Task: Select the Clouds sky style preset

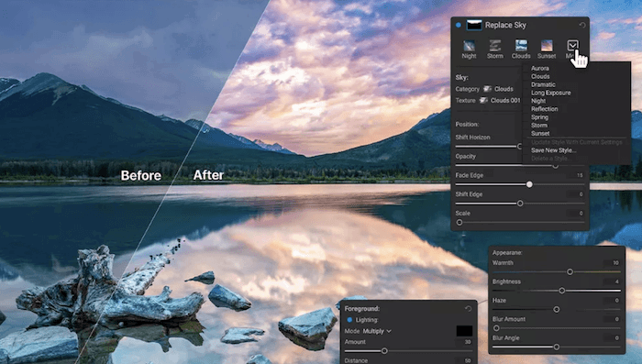Action: coord(521,50)
